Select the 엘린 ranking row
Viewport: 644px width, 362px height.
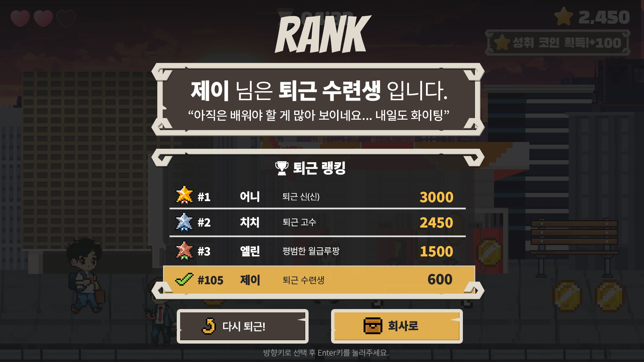[317, 251]
